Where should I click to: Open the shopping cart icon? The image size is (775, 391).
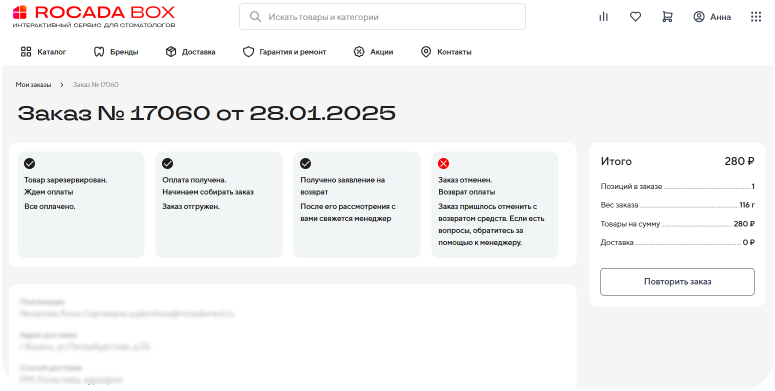[x=667, y=17]
